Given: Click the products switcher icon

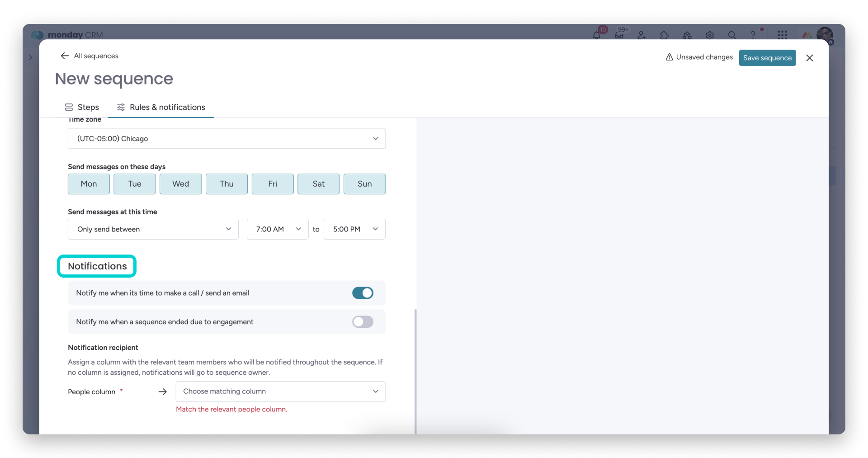Looking at the screenshot, I should coord(783,35).
